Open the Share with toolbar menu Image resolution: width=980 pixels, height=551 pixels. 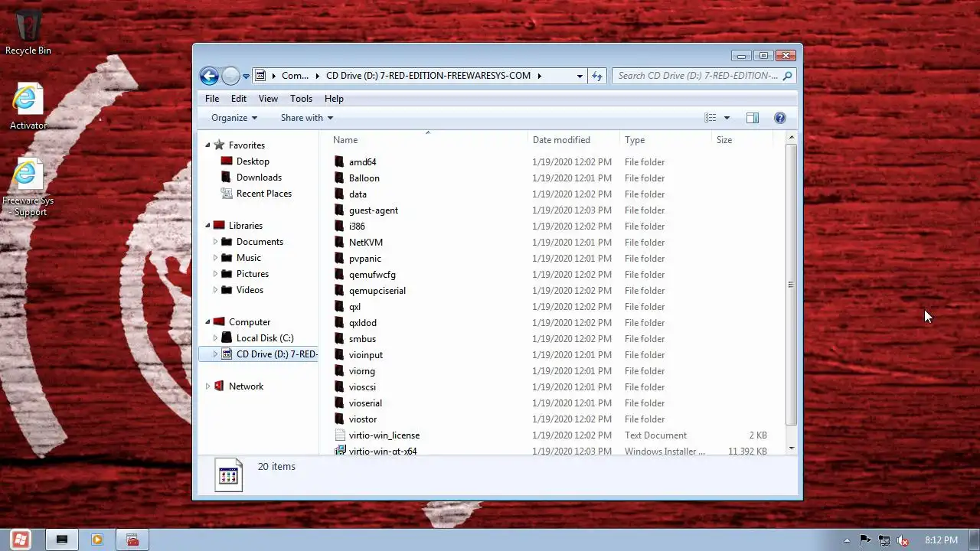point(307,118)
